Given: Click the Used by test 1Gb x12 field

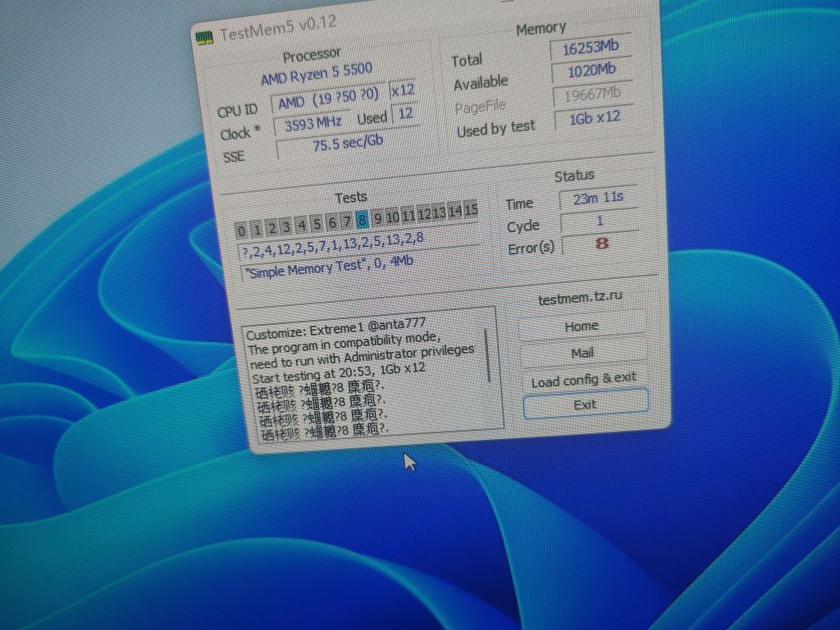Looking at the screenshot, I should (595, 118).
